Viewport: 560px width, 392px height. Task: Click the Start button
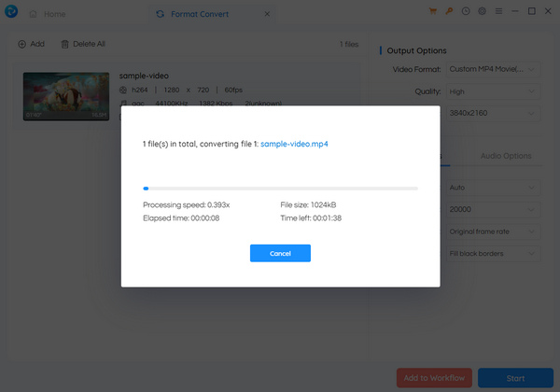(515, 378)
